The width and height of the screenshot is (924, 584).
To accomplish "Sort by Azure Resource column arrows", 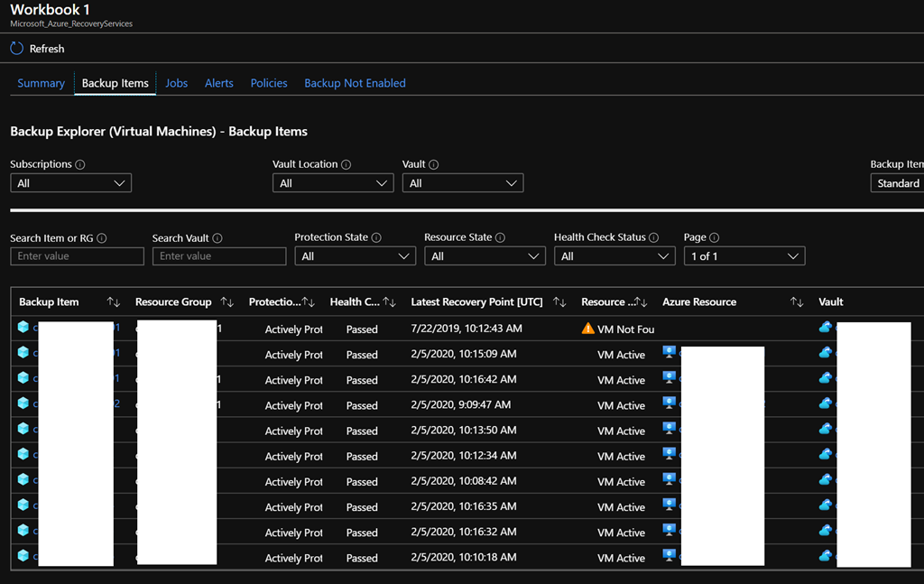I will pos(797,302).
